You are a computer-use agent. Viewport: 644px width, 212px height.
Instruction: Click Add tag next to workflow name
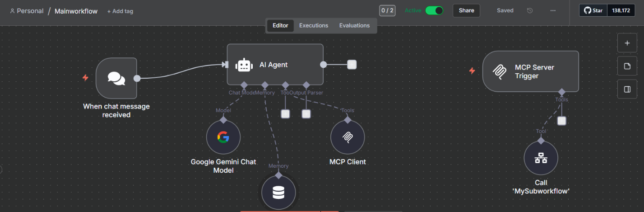tap(120, 11)
